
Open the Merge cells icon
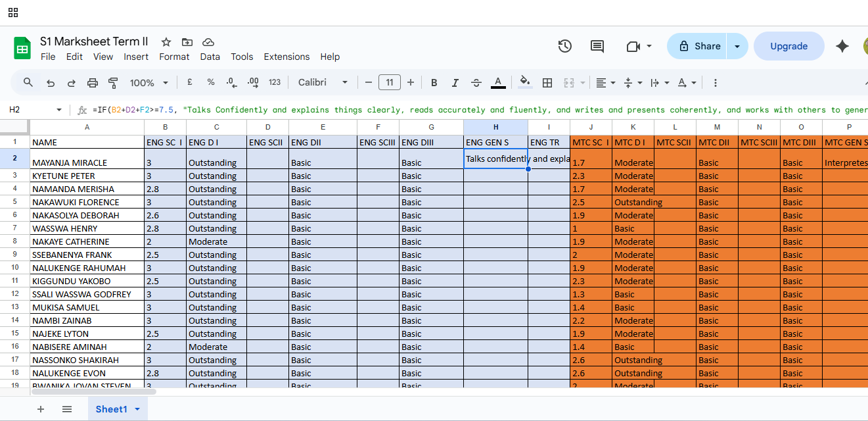coord(569,82)
